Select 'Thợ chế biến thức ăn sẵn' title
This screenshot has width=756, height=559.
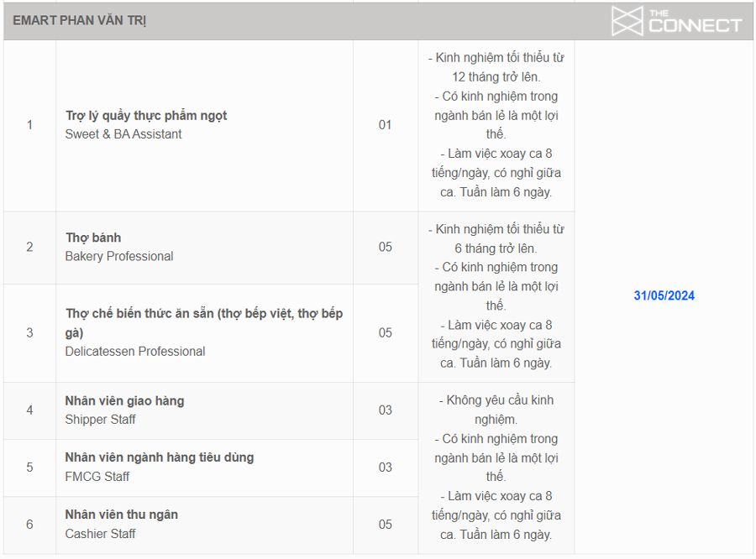point(204,323)
